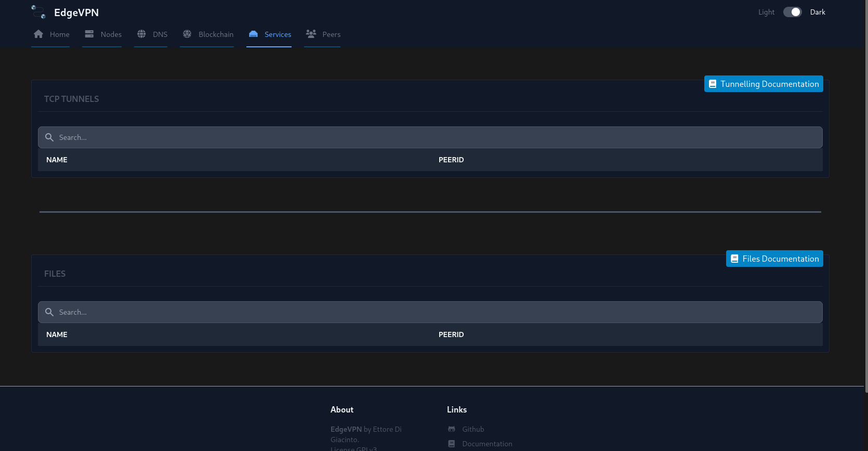
Task: Click the TCP TUNNELS section heading
Action: tap(71, 99)
